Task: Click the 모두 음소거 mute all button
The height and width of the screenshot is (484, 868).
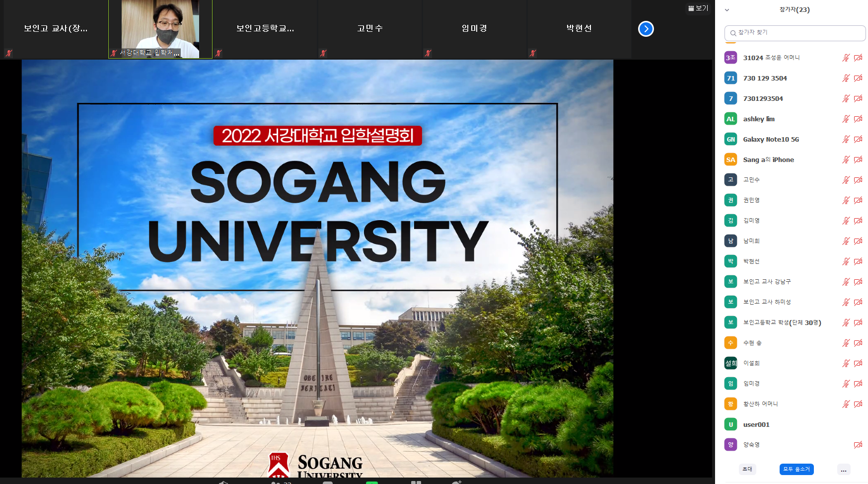Action: pos(796,469)
